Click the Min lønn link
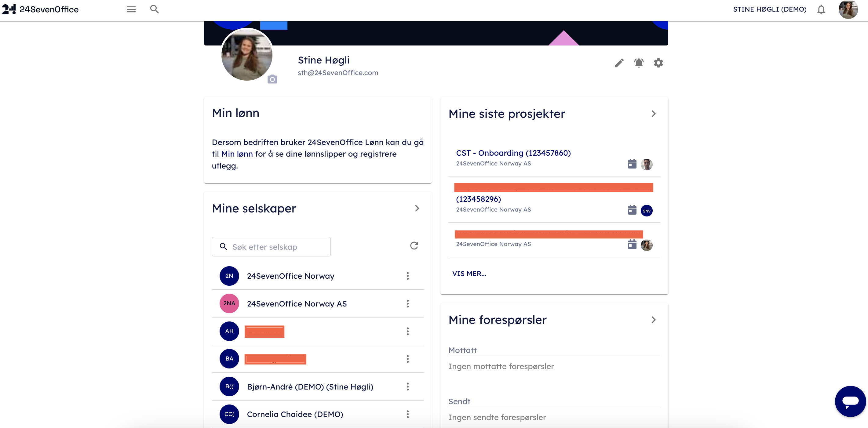 pyautogui.click(x=237, y=154)
